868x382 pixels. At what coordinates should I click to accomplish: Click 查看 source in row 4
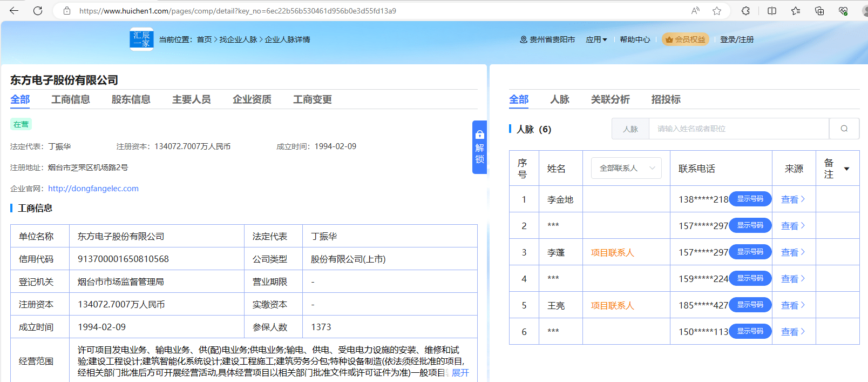(x=793, y=279)
